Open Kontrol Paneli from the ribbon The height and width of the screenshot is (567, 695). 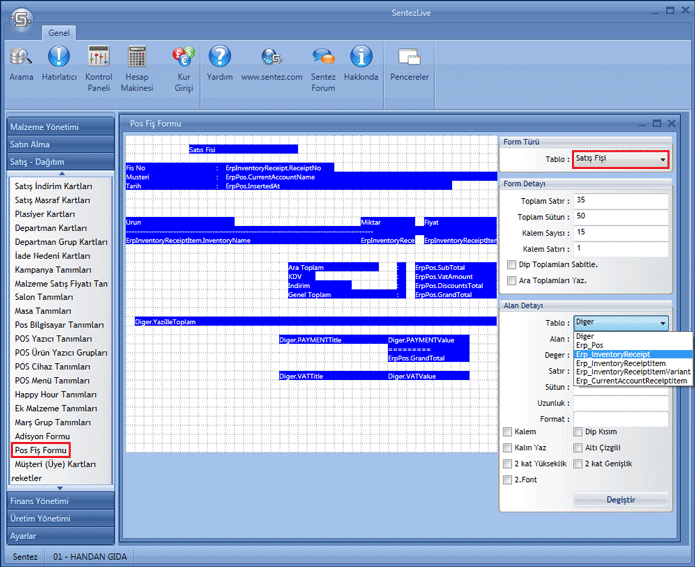pos(99,58)
